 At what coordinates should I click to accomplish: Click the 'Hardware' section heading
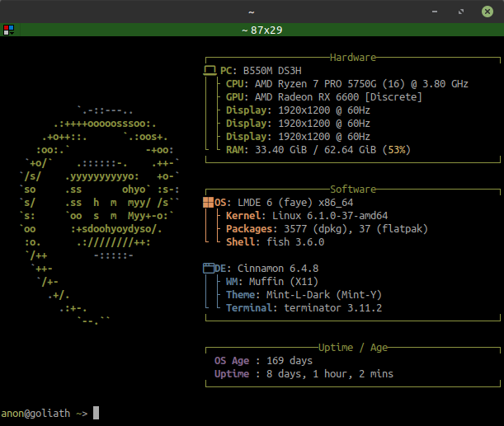[x=353, y=58]
